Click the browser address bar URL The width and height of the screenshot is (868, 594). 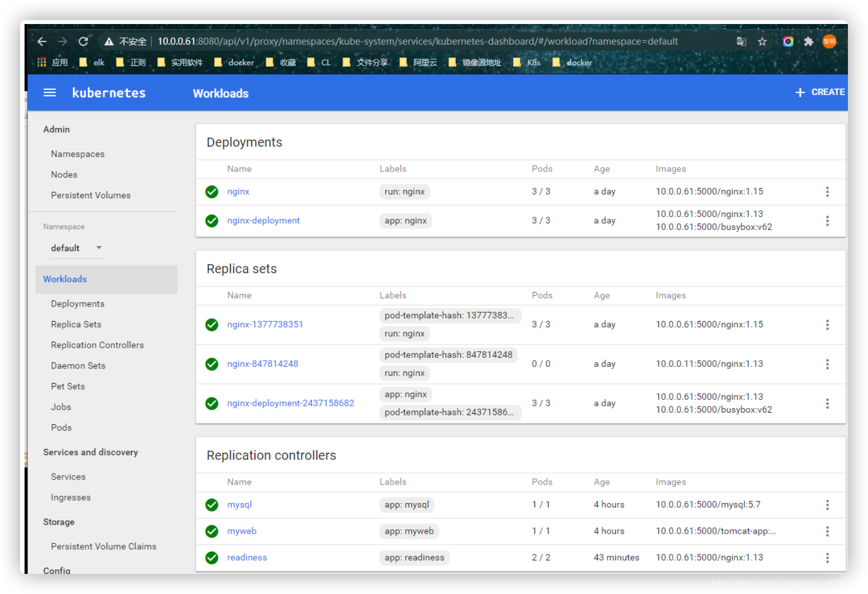(x=418, y=41)
